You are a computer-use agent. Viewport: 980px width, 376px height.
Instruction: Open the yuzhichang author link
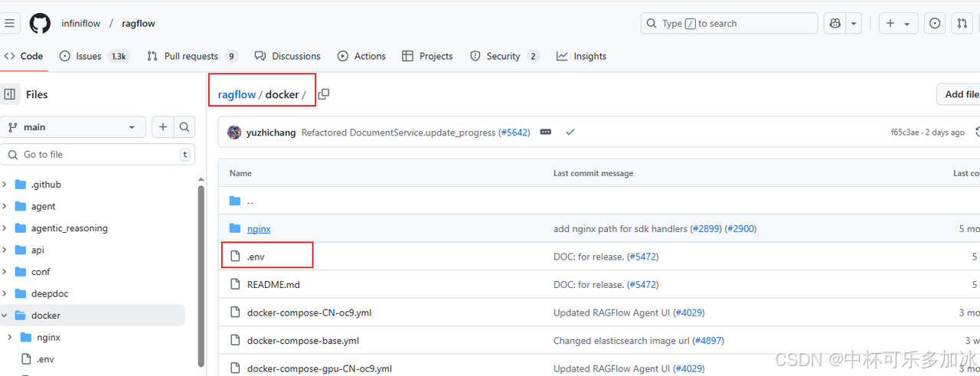[271, 132]
